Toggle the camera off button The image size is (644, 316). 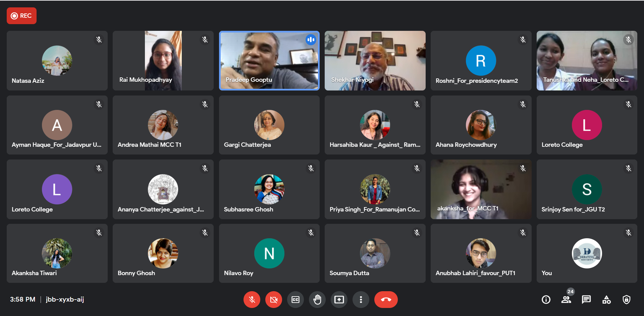point(274,300)
